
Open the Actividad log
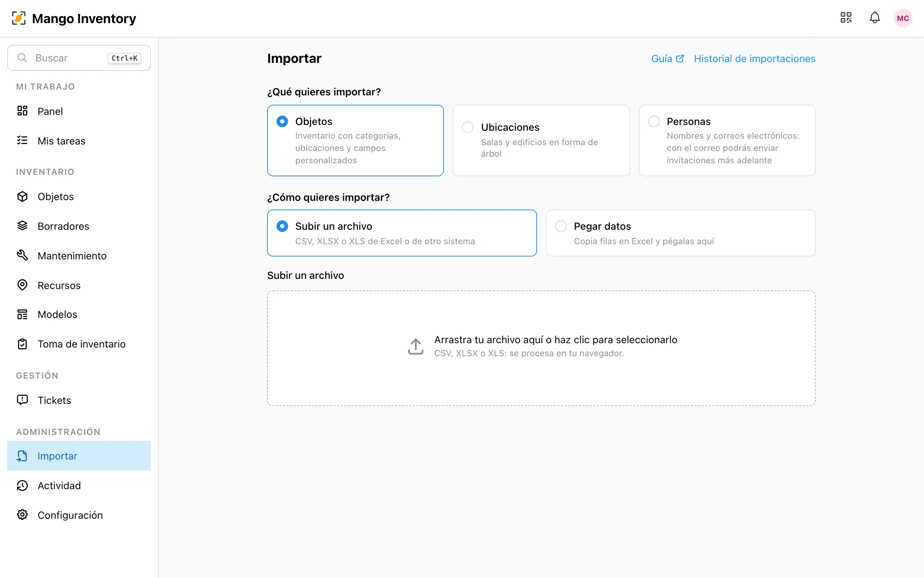[x=79, y=486]
